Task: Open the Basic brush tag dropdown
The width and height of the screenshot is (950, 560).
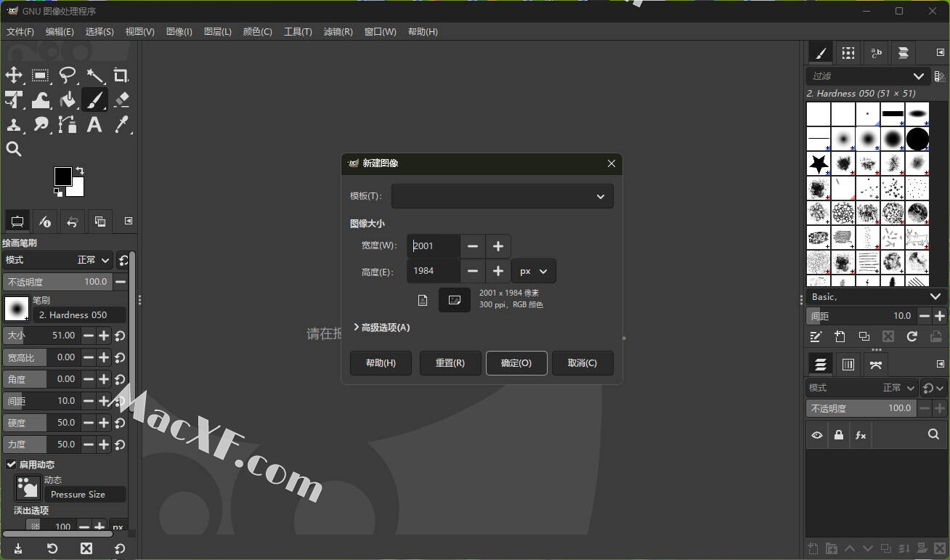Action: [876, 296]
